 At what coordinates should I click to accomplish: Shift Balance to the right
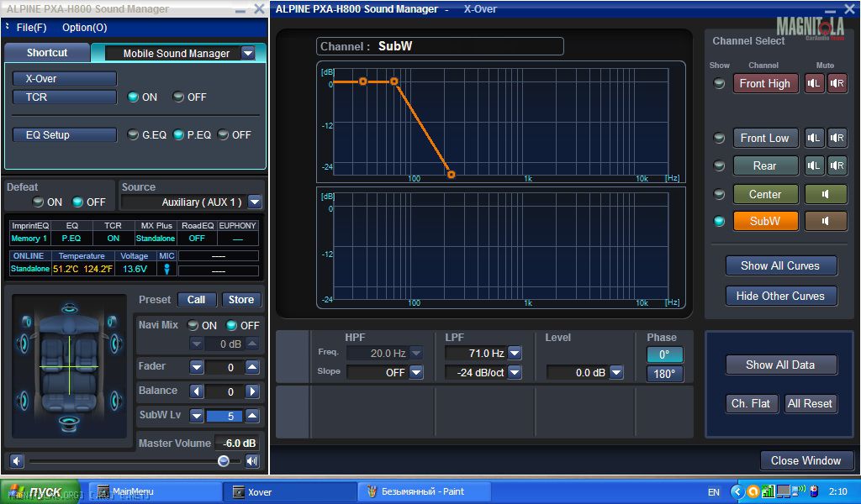tap(252, 391)
